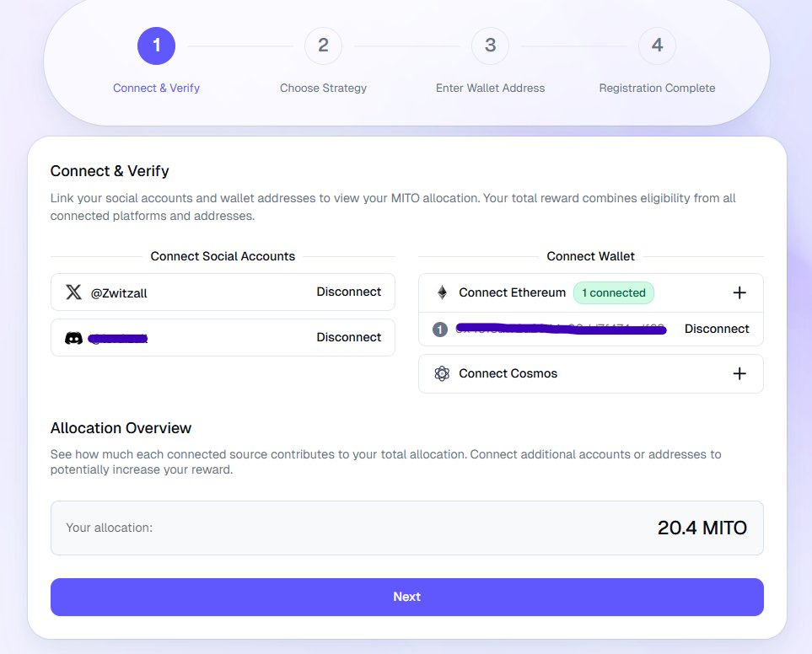Image resolution: width=812 pixels, height=654 pixels.
Task: Click the 'Connect & Verify' card heading
Action: point(110,171)
